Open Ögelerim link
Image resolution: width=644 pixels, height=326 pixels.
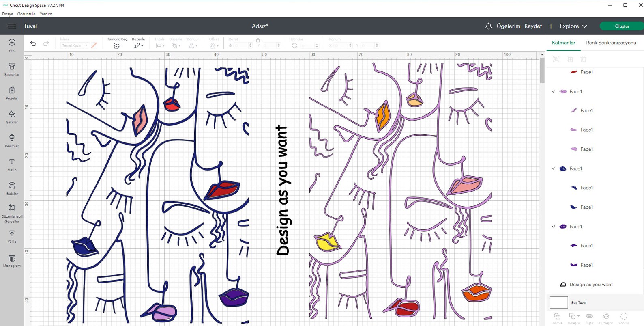tap(508, 26)
